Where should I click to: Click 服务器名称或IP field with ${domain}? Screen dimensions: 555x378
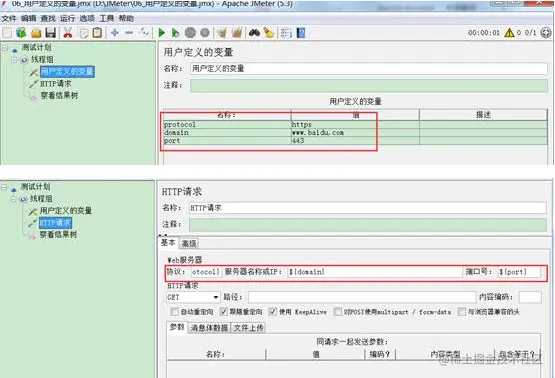[374, 272]
